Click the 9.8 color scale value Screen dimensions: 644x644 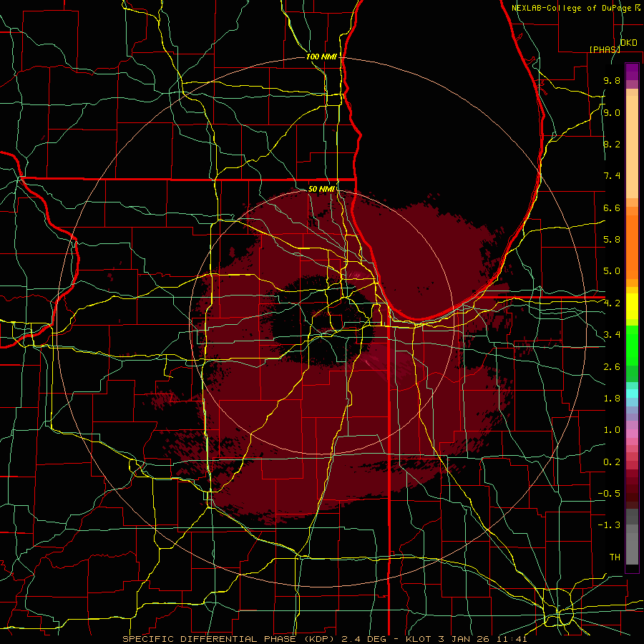(x=612, y=80)
